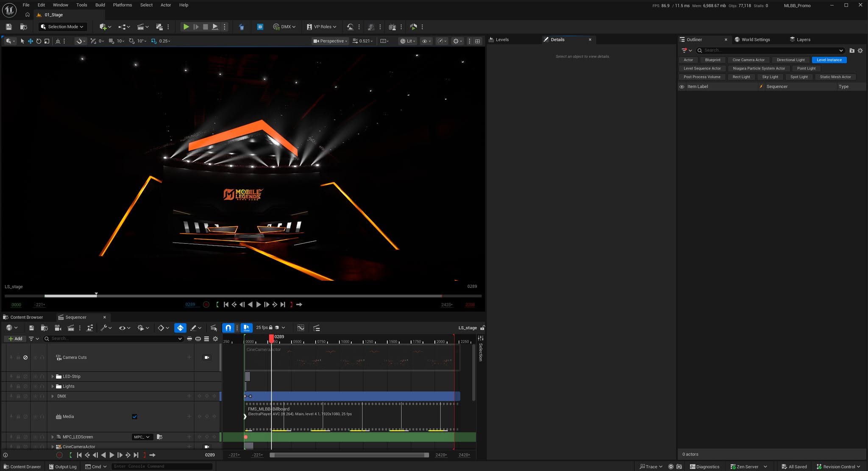
Task: Toggle the Media track checkbox
Action: point(135,417)
